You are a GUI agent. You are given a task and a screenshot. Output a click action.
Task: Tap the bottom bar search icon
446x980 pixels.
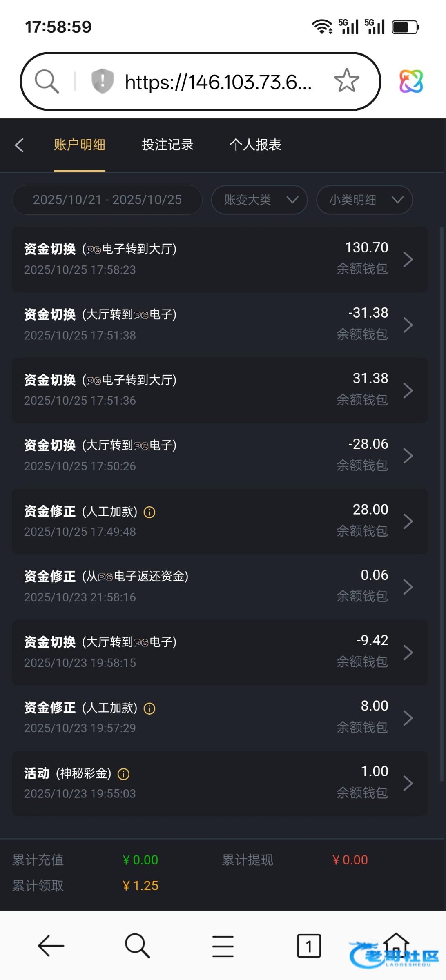pos(137,946)
